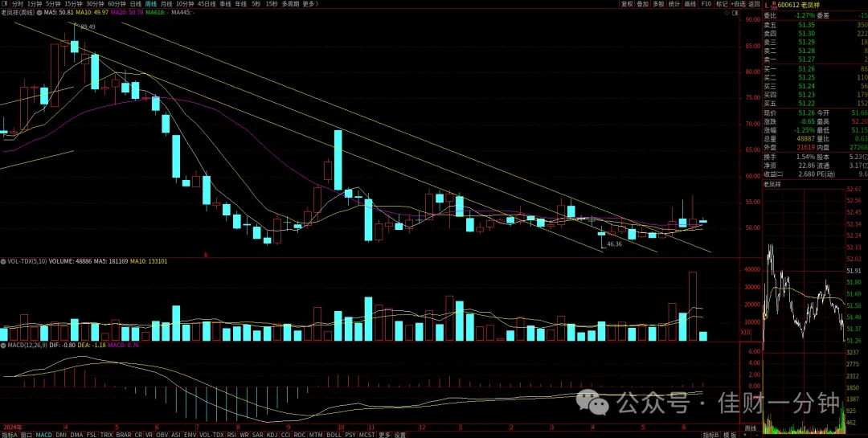
Task: Add stock with +自选 button
Action: coord(739,4)
